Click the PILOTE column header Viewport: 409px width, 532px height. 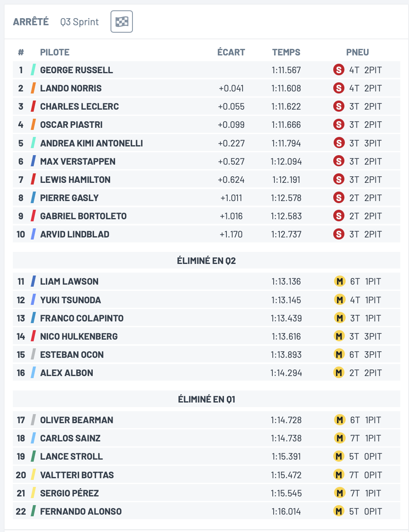(55, 52)
